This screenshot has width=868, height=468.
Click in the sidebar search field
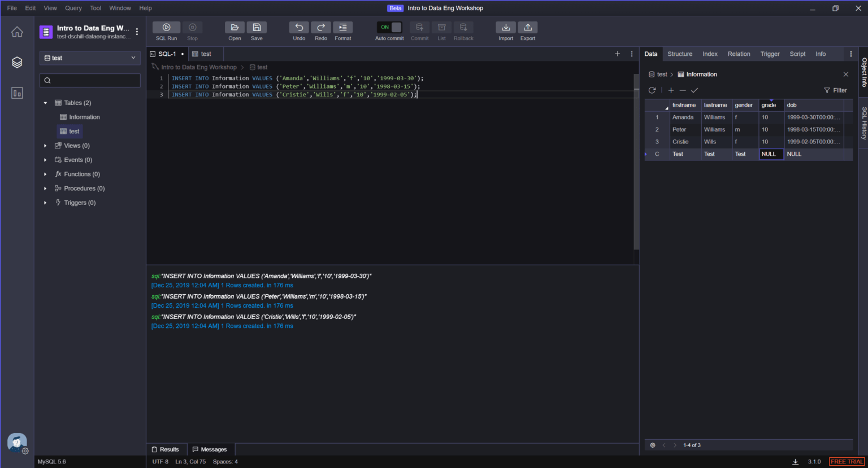pyautogui.click(x=89, y=80)
